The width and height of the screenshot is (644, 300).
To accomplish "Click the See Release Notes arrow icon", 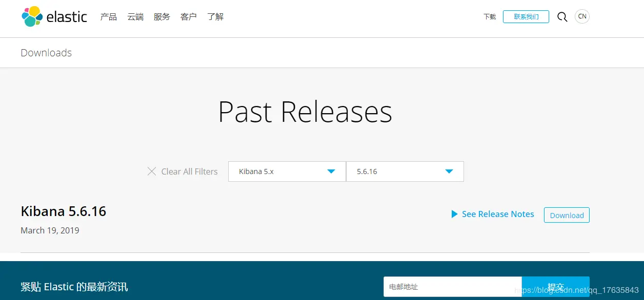I will pyautogui.click(x=454, y=214).
